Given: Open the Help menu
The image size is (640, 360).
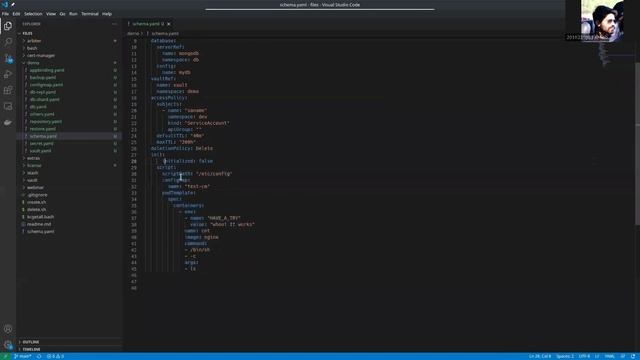Looking at the screenshot, I should click(x=107, y=14).
